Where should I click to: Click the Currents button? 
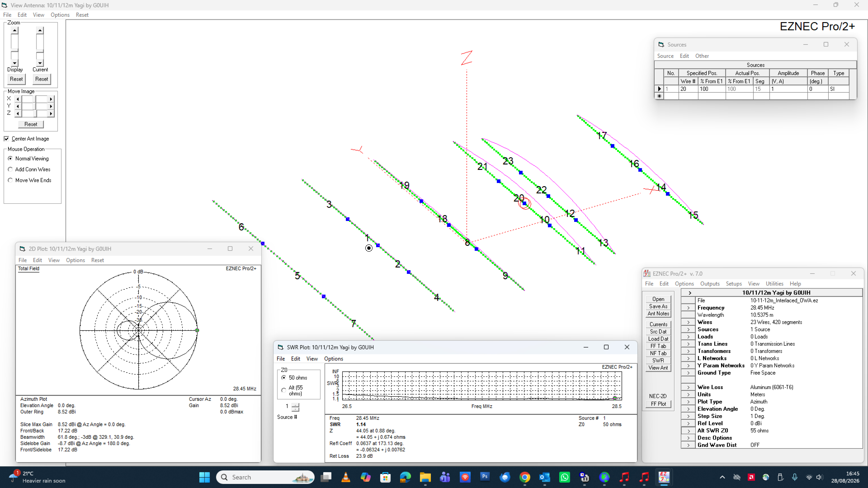[x=658, y=324]
